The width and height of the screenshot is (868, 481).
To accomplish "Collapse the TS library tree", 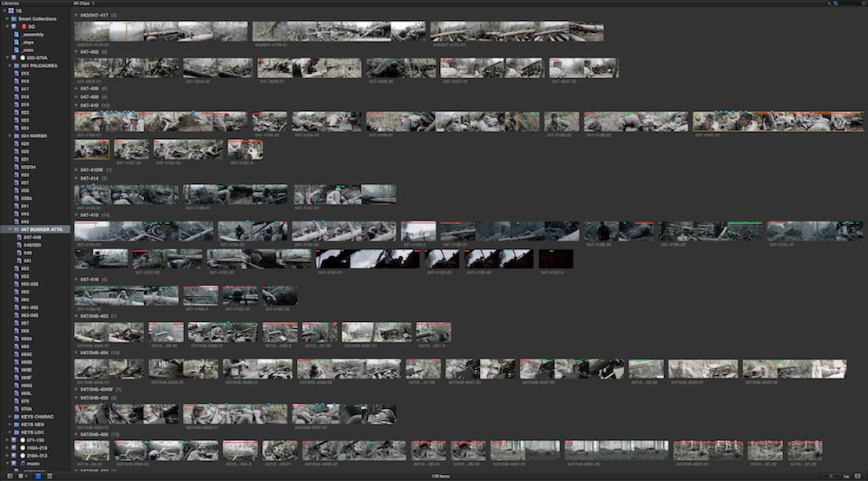I will [x=4, y=10].
